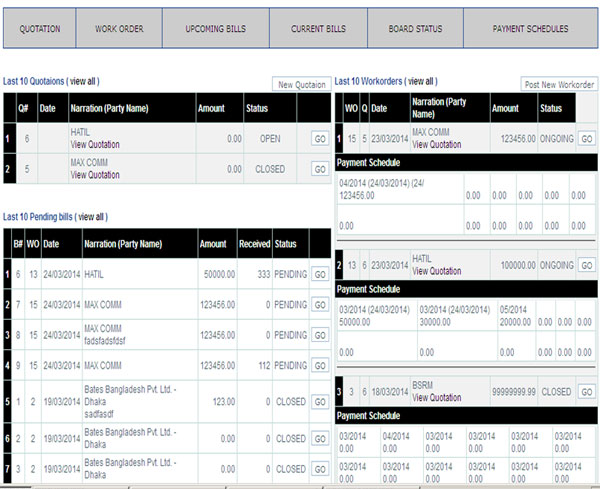Image resolution: width=600 pixels, height=489 pixels.
Task: Switch to Work Order tab
Action: click(x=119, y=29)
